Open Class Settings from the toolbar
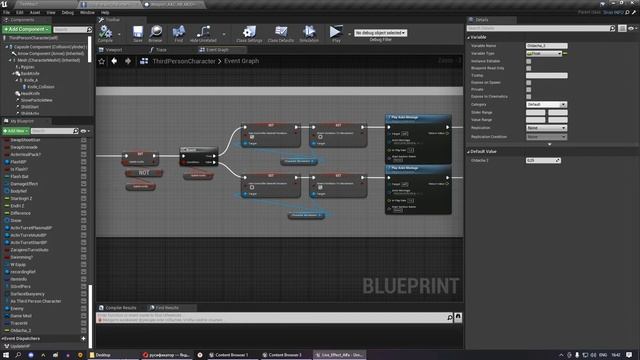Image resolution: width=640 pixels, height=360 pixels. (x=249, y=32)
